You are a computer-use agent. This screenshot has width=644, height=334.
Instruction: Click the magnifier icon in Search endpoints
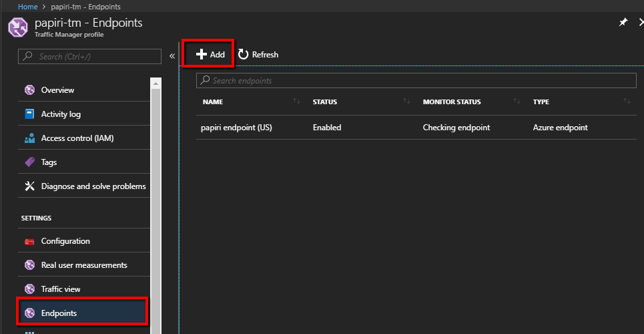tap(204, 80)
